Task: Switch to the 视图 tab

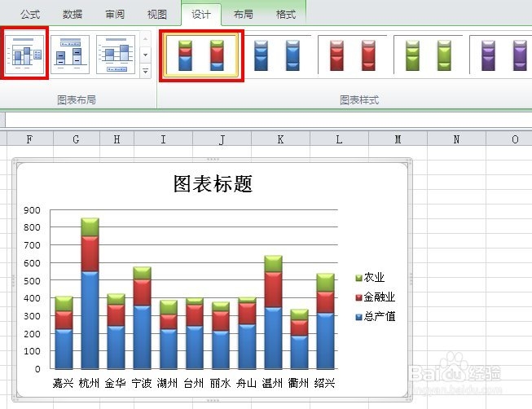Action: point(157,15)
